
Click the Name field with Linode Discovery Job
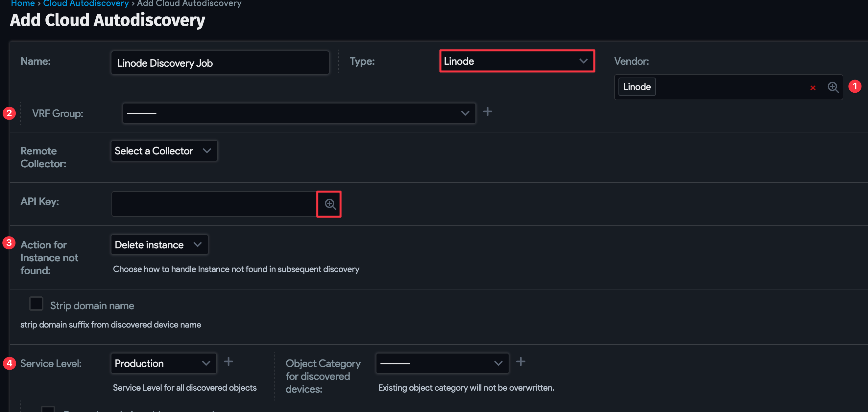[x=220, y=63]
